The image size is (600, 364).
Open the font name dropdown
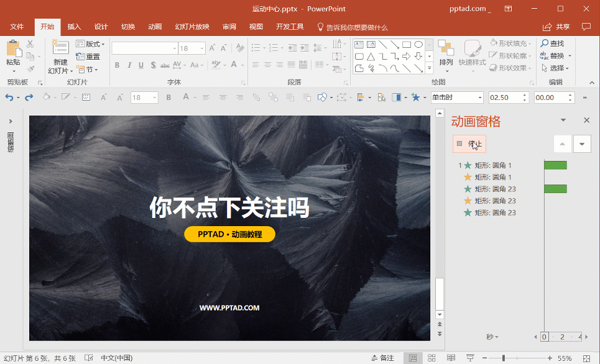(175, 48)
